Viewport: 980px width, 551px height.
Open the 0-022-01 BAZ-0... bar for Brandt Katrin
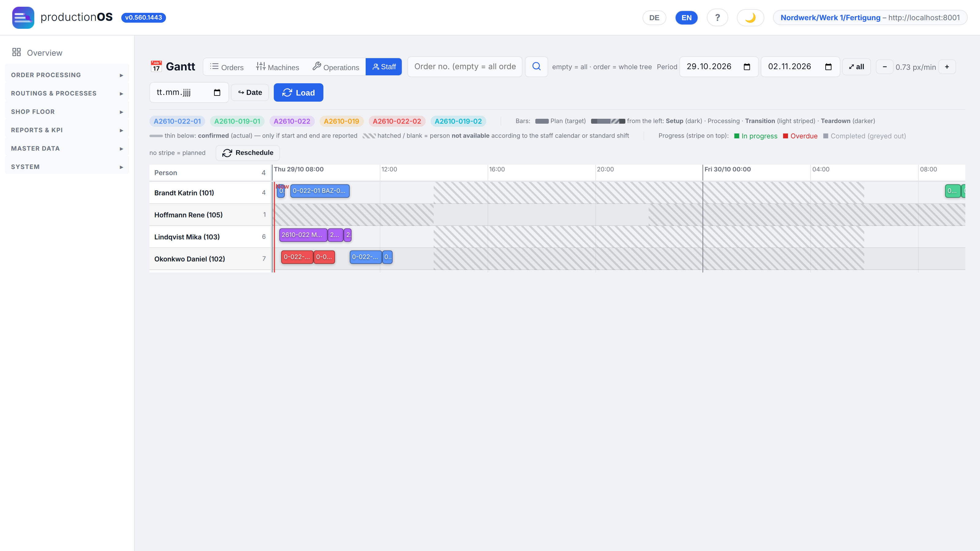click(319, 191)
